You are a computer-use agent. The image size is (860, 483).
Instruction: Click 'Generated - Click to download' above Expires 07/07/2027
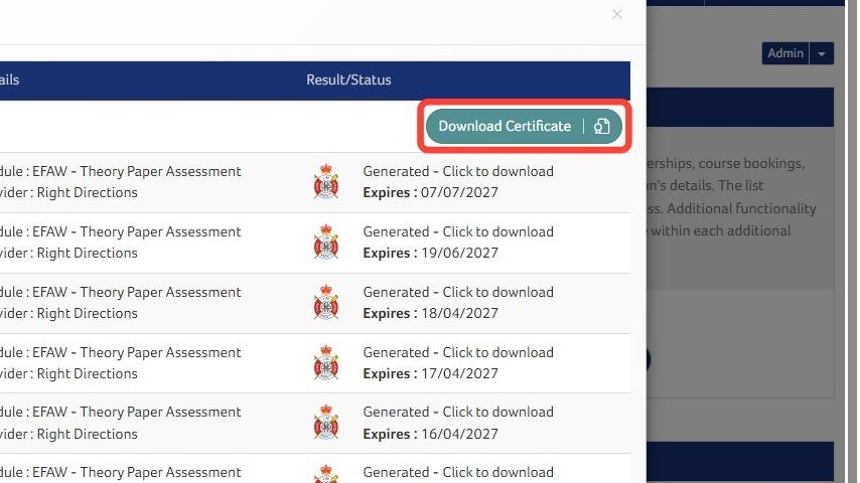pyautogui.click(x=458, y=172)
